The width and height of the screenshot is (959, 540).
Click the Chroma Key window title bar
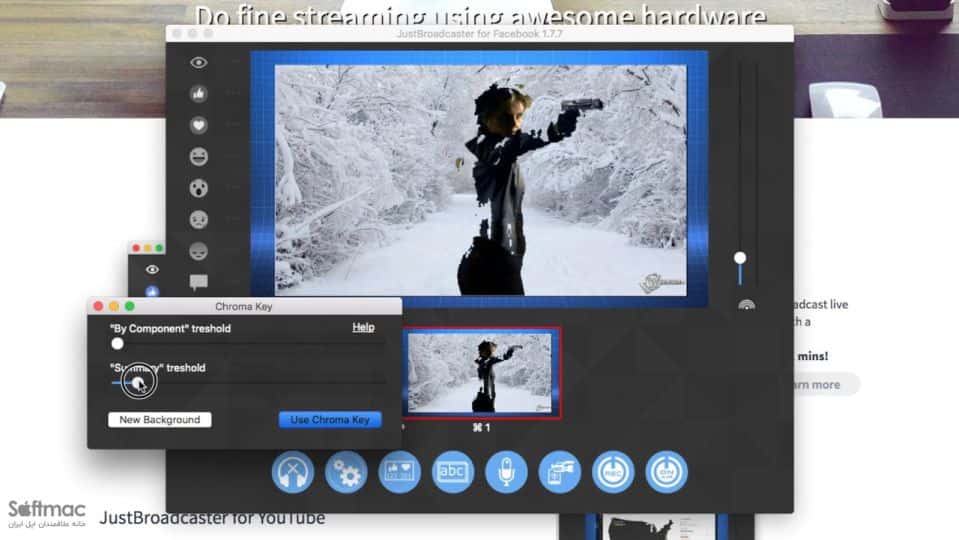pyautogui.click(x=245, y=306)
